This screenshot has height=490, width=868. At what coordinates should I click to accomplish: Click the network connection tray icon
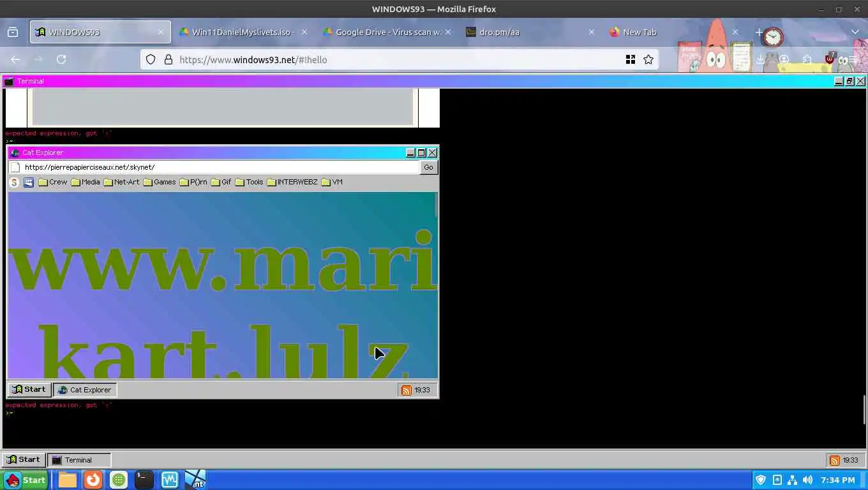click(x=792, y=480)
